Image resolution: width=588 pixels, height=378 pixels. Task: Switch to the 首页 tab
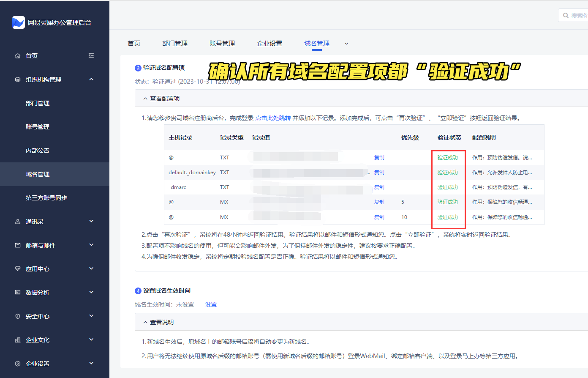point(134,44)
